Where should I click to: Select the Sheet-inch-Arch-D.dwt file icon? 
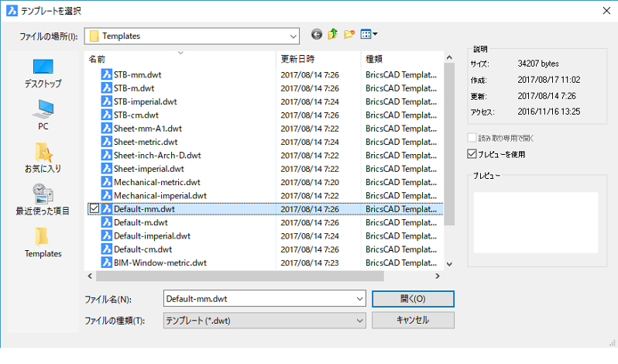coord(106,155)
